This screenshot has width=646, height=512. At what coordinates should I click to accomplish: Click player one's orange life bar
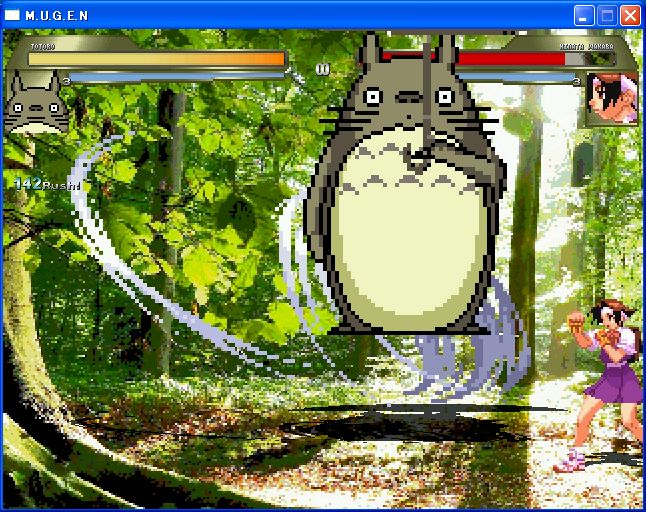(157, 59)
